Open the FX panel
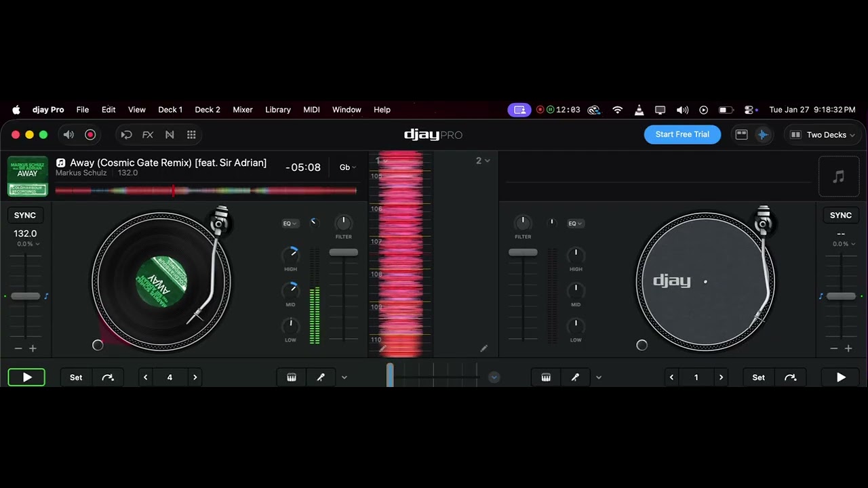 pos(148,135)
